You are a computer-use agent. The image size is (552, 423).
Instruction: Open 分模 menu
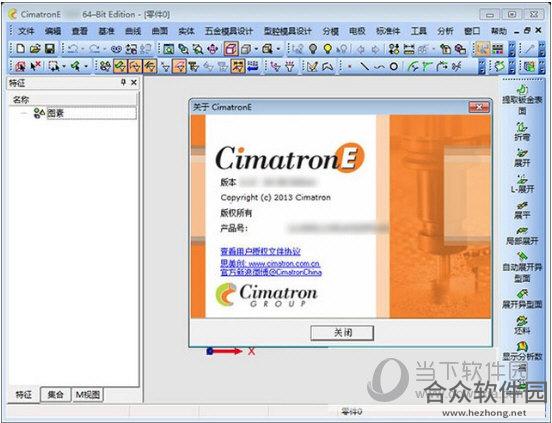tap(330, 31)
